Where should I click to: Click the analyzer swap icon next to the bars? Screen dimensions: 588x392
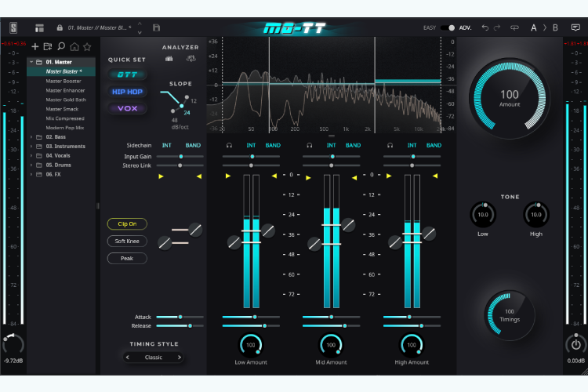click(191, 59)
